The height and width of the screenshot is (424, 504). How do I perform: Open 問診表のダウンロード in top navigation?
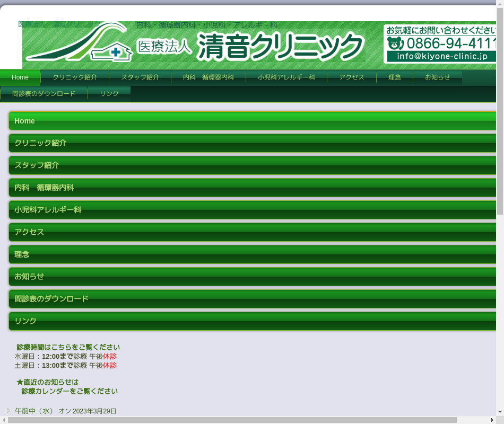(x=44, y=94)
